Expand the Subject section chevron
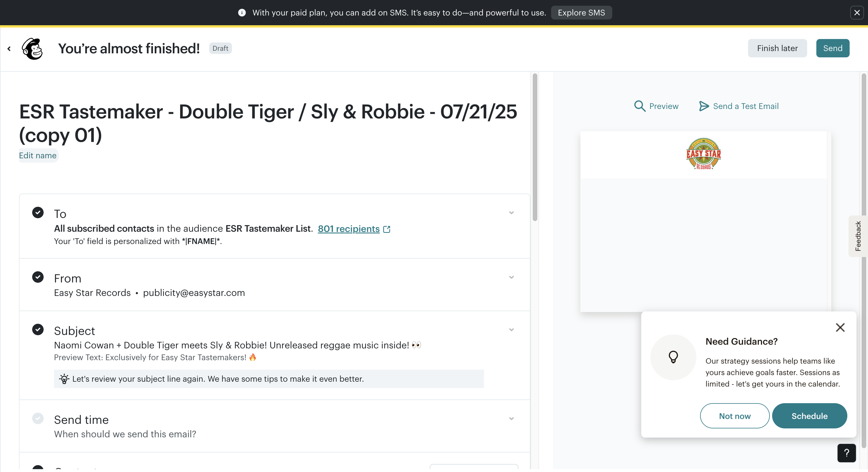 (x=511, y=330)
